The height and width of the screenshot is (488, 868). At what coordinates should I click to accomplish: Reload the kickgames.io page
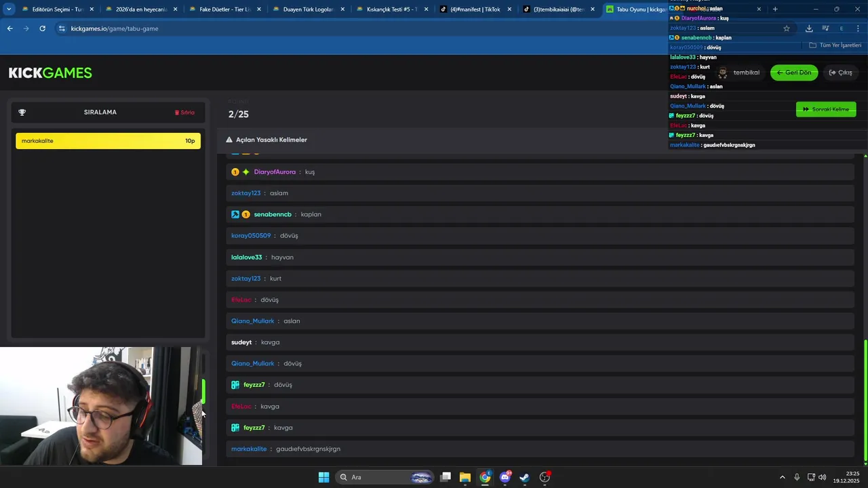pyautogui.click(x=42, y=28)
